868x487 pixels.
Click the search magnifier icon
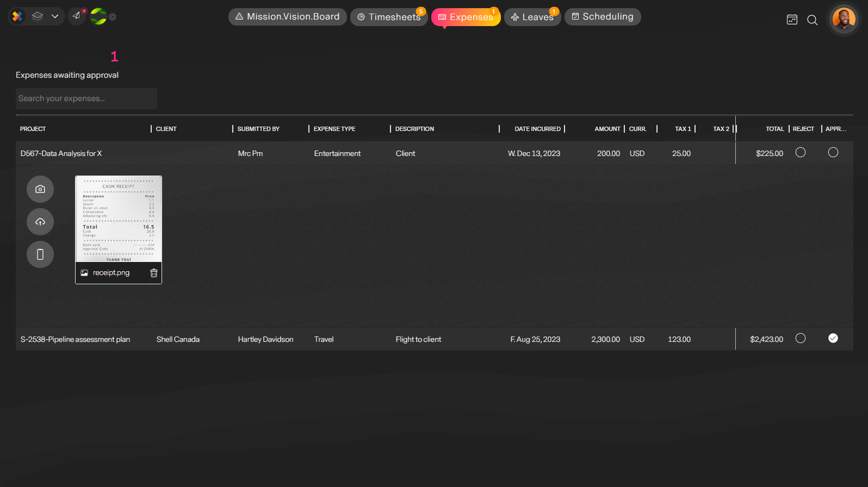click(812, 20)
